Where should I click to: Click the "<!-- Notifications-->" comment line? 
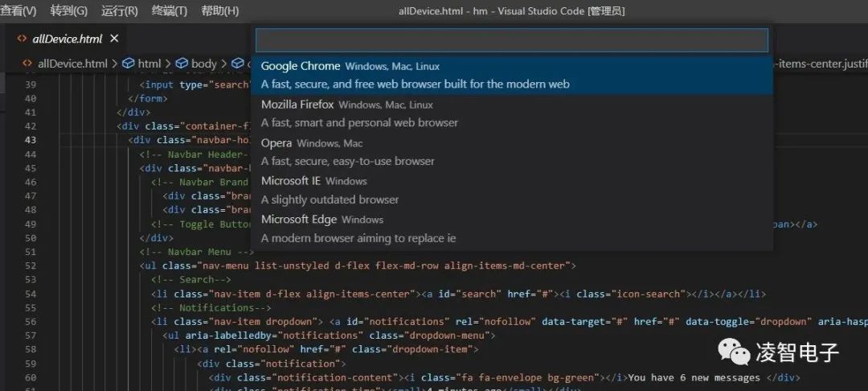tap(211, 308)
